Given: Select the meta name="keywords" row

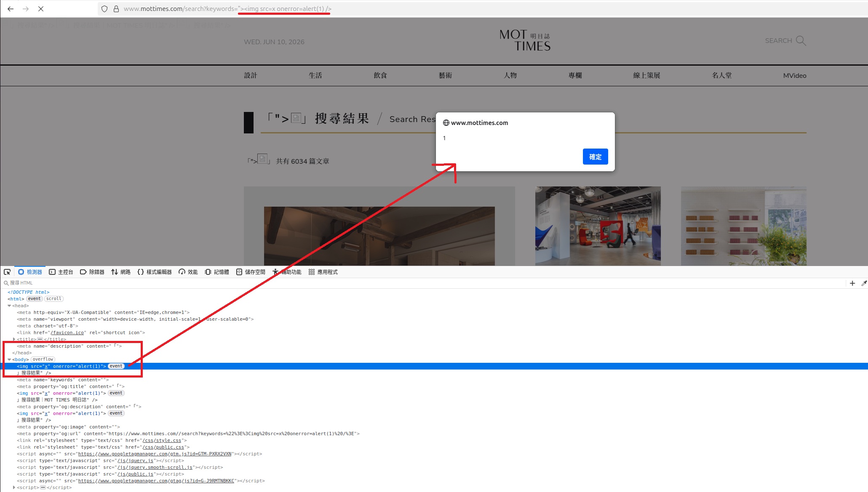Looking at the screenshot, I should [x=434, y=380].
